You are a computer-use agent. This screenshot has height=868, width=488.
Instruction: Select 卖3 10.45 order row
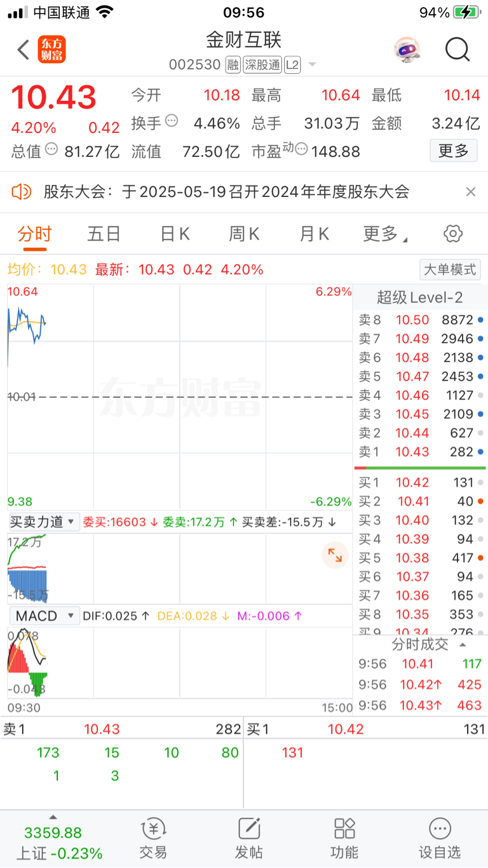click(x=420, y=414)
